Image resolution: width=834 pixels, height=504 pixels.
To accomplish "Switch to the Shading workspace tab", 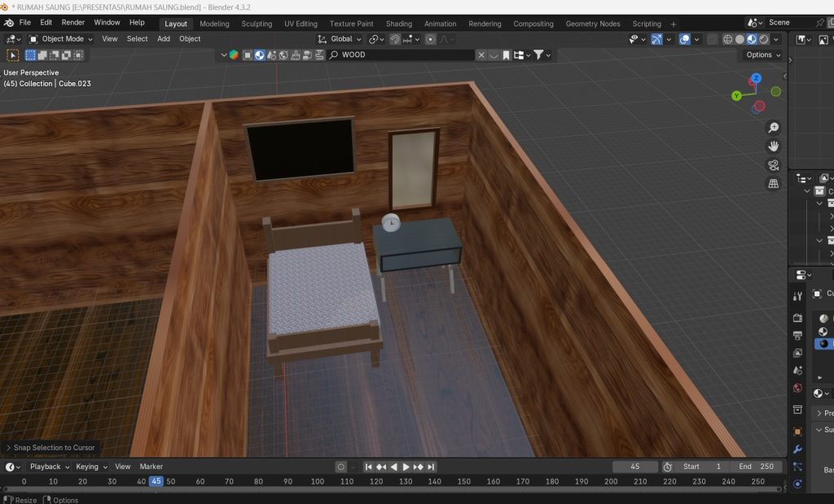I will click(x=398, y=24).
